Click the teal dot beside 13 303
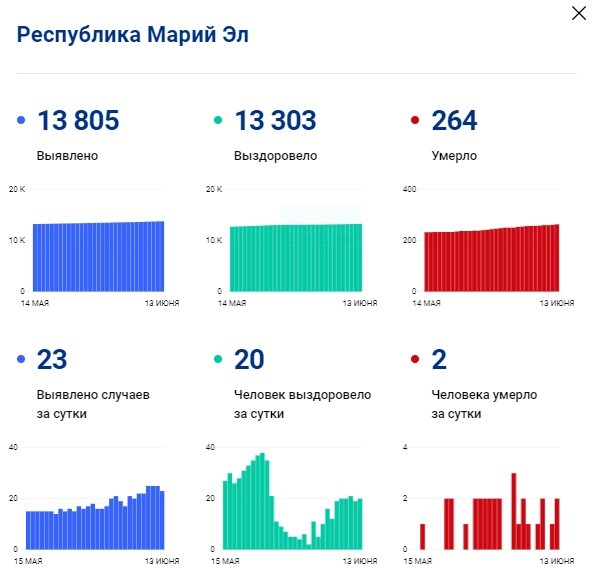This screenshot has width=593, height=585. 218,120
